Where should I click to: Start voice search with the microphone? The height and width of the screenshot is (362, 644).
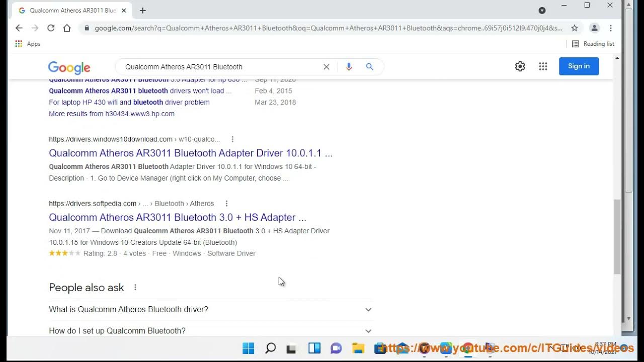(x=349, y=67)
